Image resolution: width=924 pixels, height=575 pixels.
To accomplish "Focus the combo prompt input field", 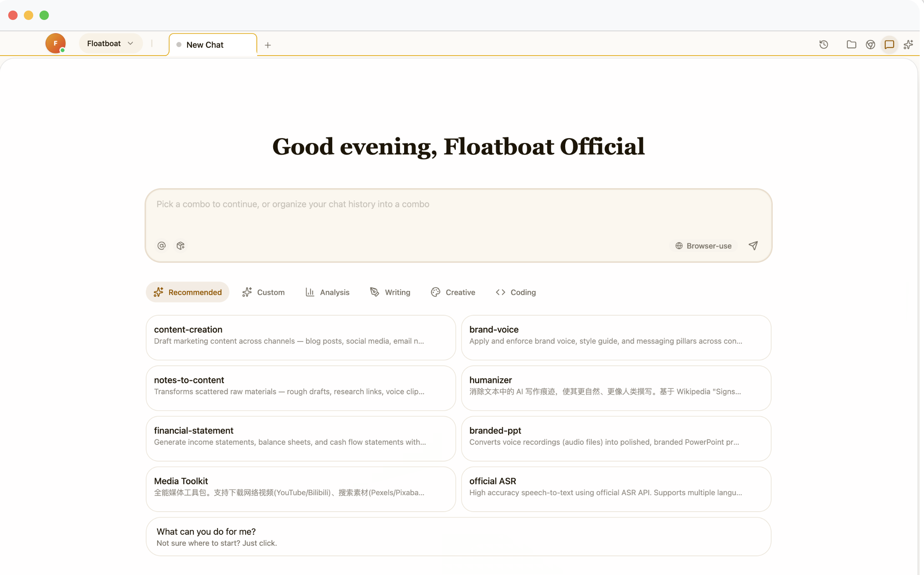I will point(458,213).
